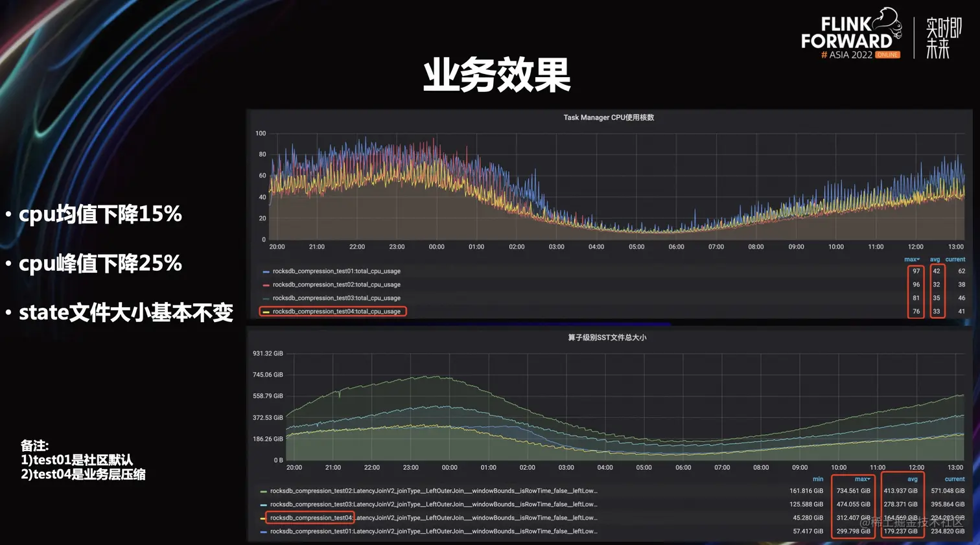980x545 pixels.
Task: Click avg value 33 for test04 CPU
Action: click(936, 312)
